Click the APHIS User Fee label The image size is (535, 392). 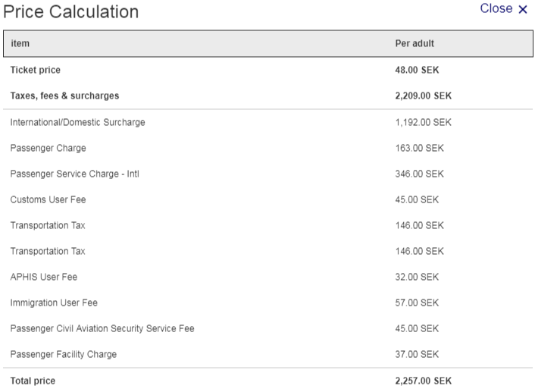point(43,277)
